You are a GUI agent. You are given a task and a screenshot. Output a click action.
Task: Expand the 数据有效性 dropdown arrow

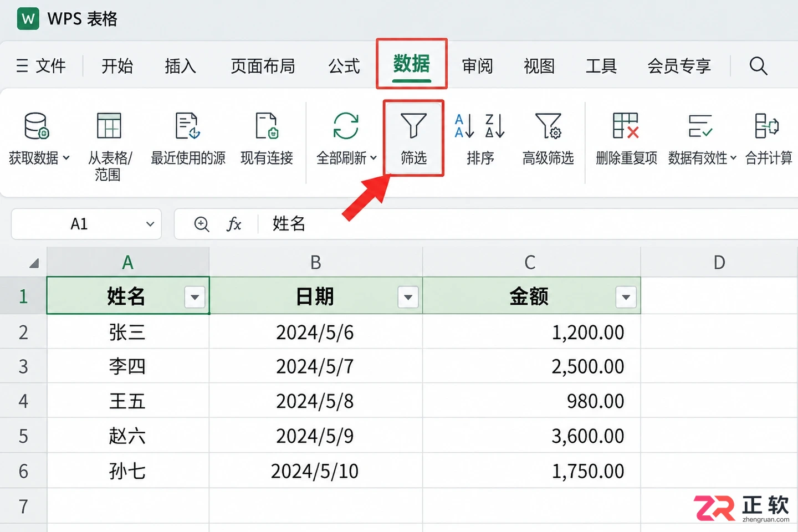[x=733, y=158]
